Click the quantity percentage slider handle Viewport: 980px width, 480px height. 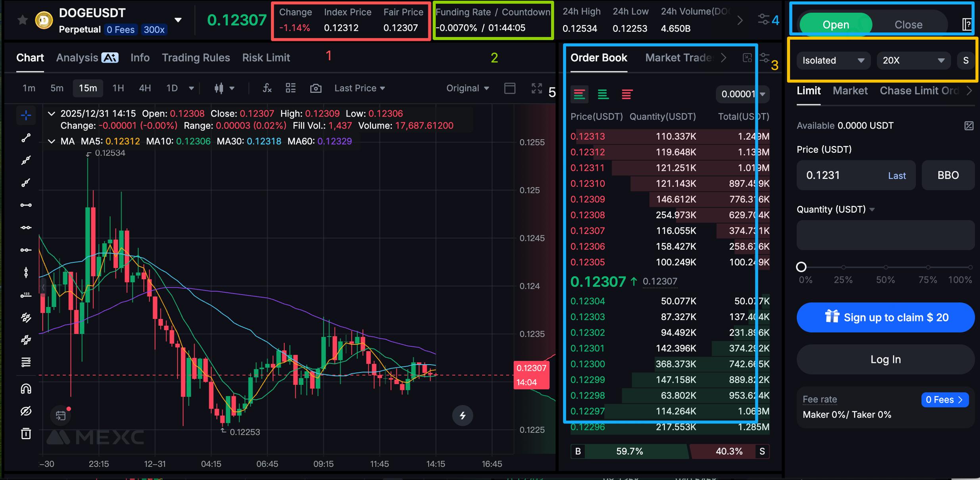point(801,267)
